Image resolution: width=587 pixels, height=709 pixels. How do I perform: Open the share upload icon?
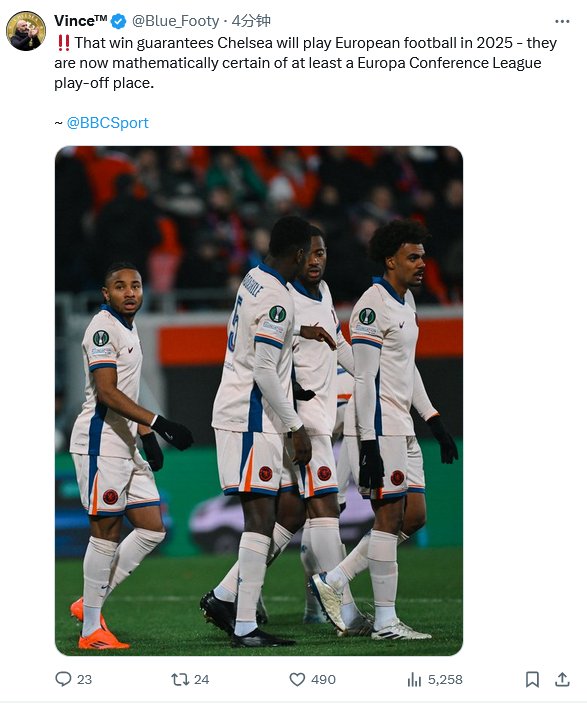[562, 679]
